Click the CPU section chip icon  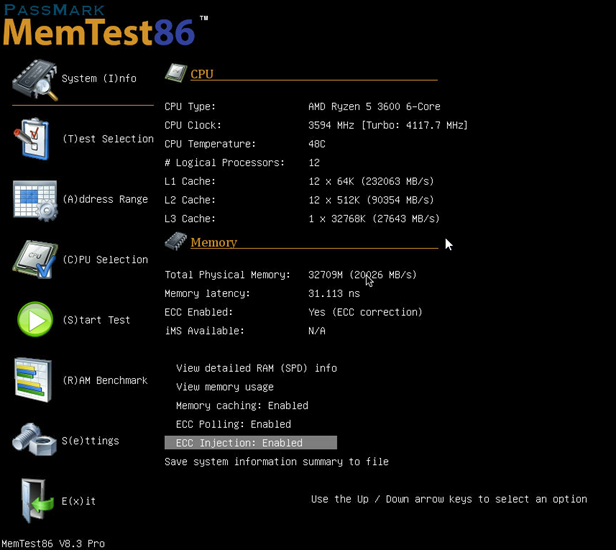point(176,73)
